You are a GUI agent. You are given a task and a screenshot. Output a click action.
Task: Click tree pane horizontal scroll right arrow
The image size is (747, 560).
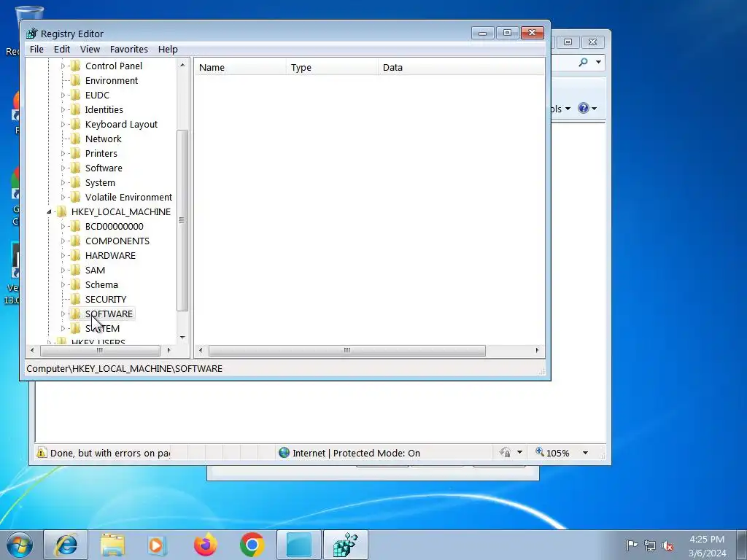[169, 351]
